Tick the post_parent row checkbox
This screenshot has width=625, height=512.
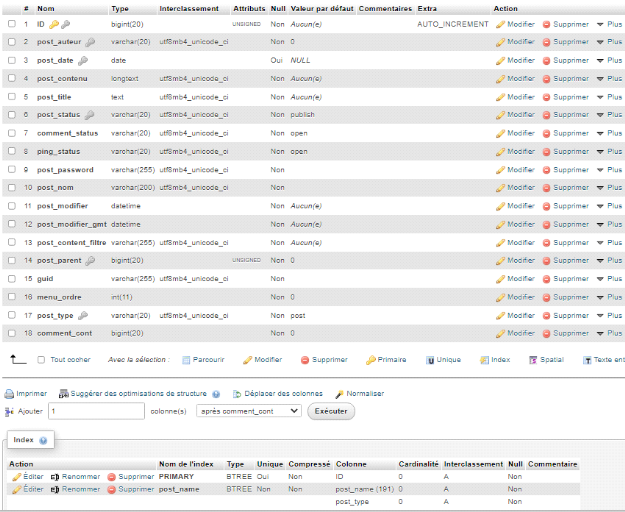[x=12, y=261]
